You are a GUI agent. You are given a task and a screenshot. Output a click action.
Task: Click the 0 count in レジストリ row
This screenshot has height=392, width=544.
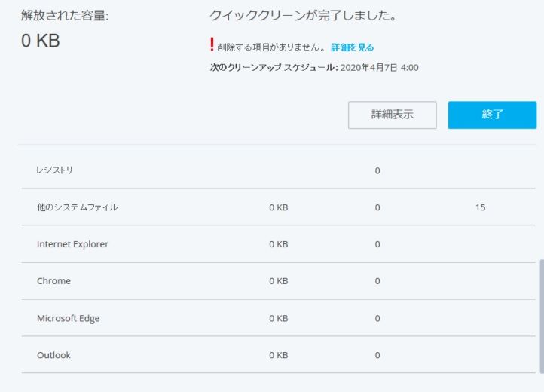pos(377,170)
